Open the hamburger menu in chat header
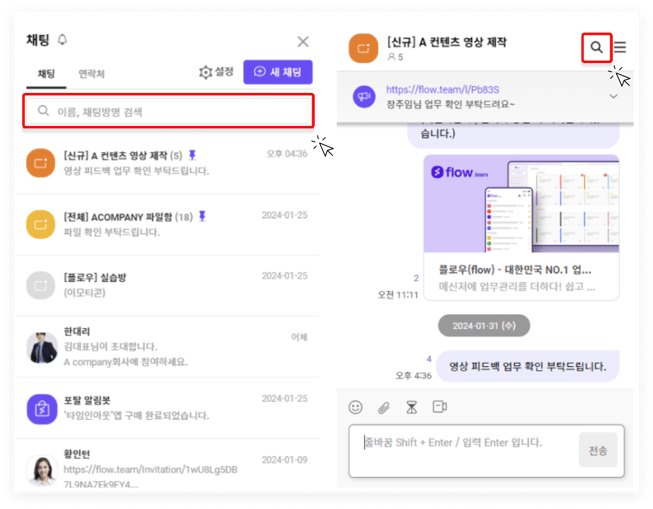The width and height of the screenshot is (653, 509). click(x=620, y=47)
